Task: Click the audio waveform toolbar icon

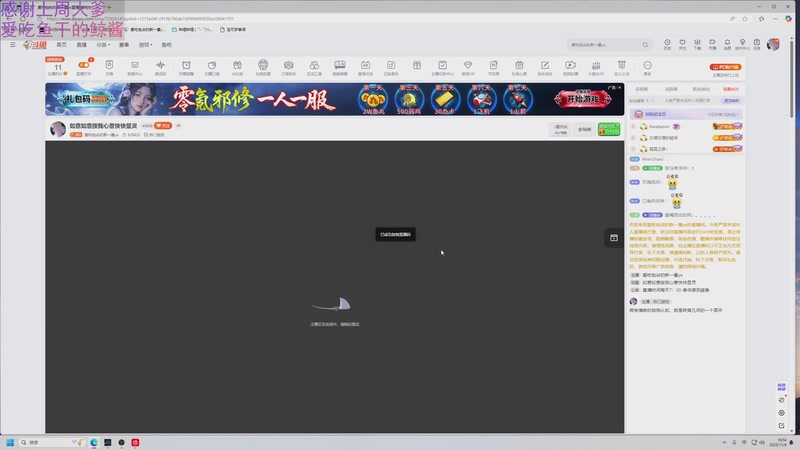Action: tap(160, 65)
